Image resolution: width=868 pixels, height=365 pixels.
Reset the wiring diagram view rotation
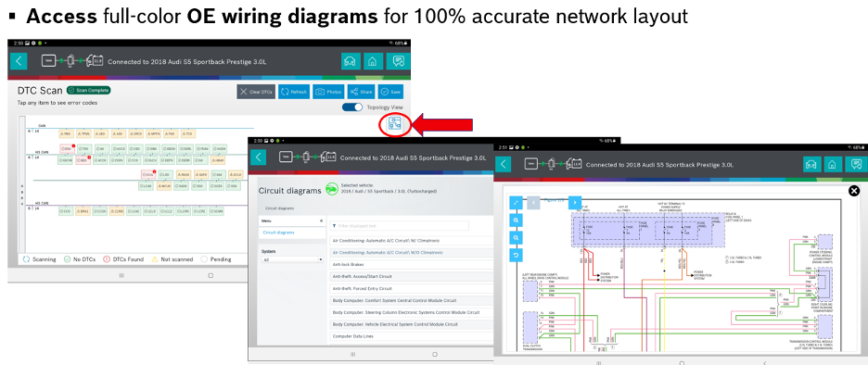516,255
